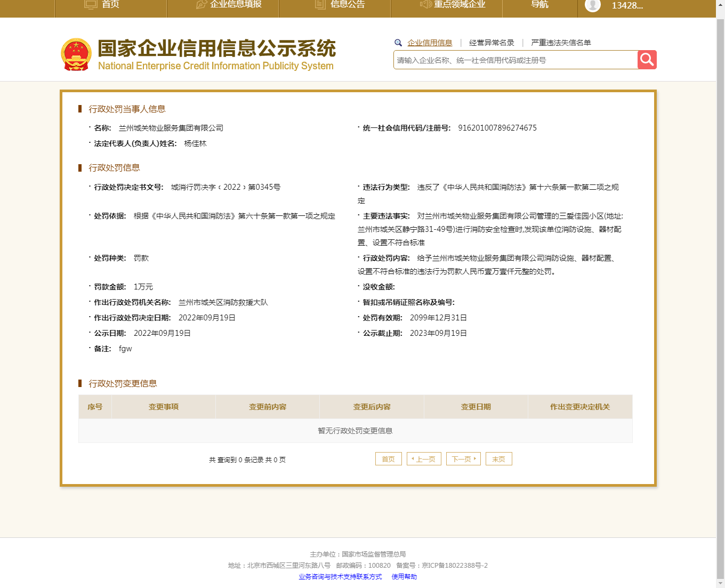
Task: Click the 作出变更决定机关 column header
Action: [x=580, y=407]
